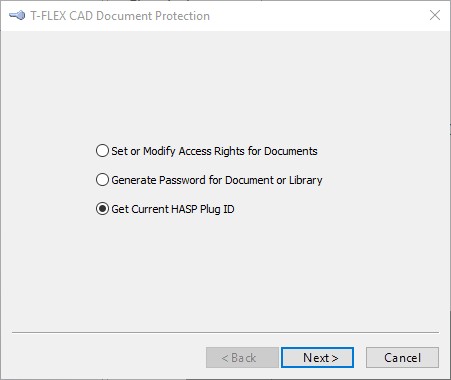Select the Get Current HASP Plug ID radio
The width and height of the screenshot is (451, 380).
coord(102,209)
